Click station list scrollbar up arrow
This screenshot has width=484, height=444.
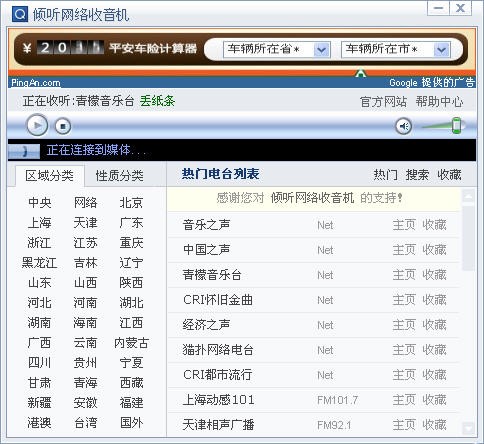pos(468,196)
